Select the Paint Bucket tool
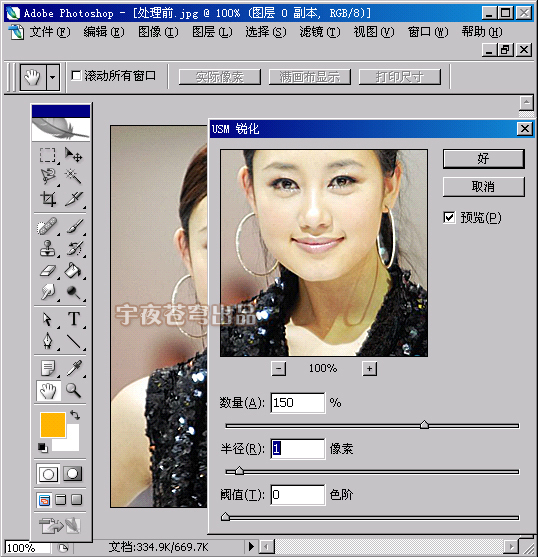 (x=73, y=270)
